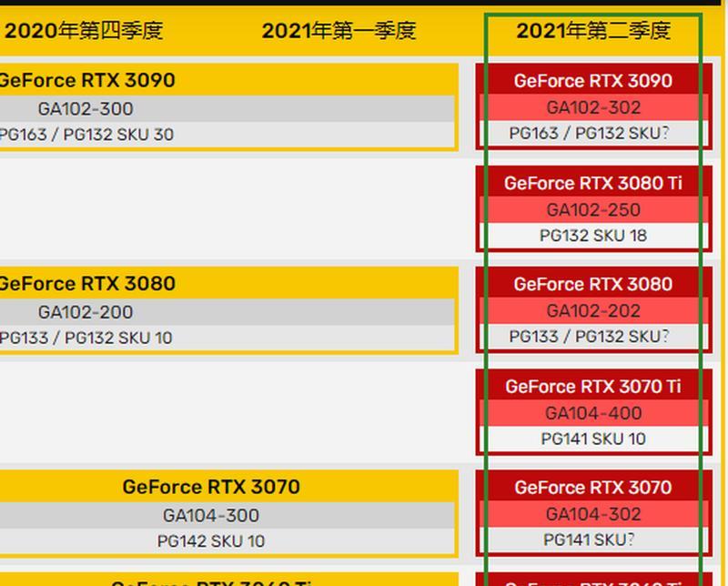Click the GA102-200 chip cell
The width and height of the screenshot is (728, 586).
click(86, 312)
